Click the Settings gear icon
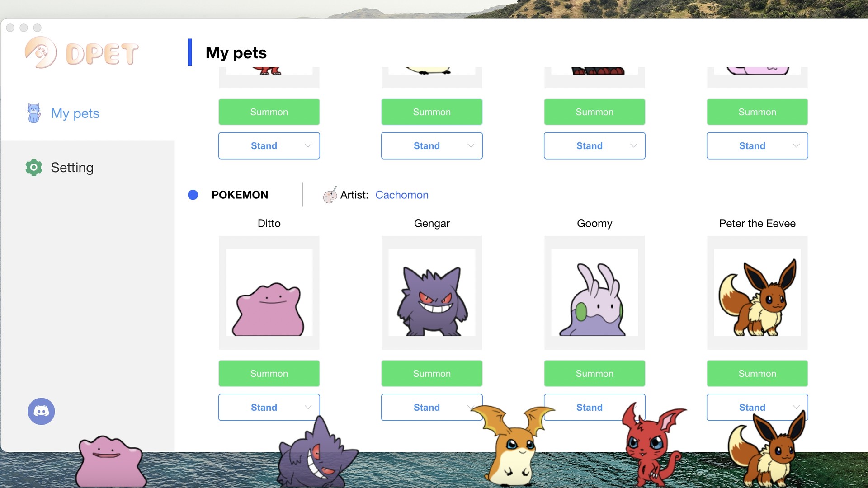 click(33, 168)
